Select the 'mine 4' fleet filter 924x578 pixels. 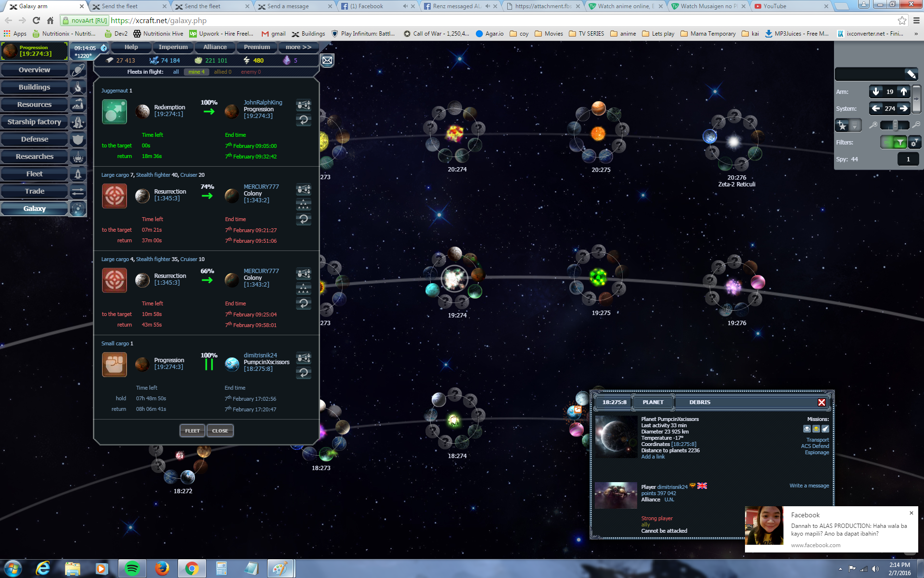[x=196, y=72]
